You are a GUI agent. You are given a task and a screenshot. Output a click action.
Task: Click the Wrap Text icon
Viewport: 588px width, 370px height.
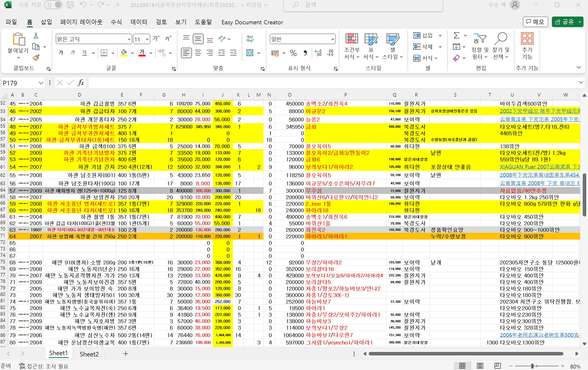[250, 39]
